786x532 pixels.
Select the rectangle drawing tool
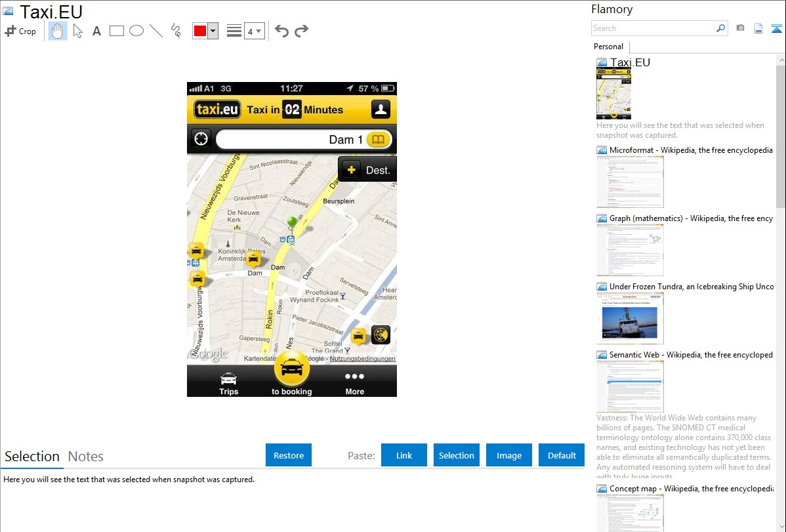coord(116,31)
